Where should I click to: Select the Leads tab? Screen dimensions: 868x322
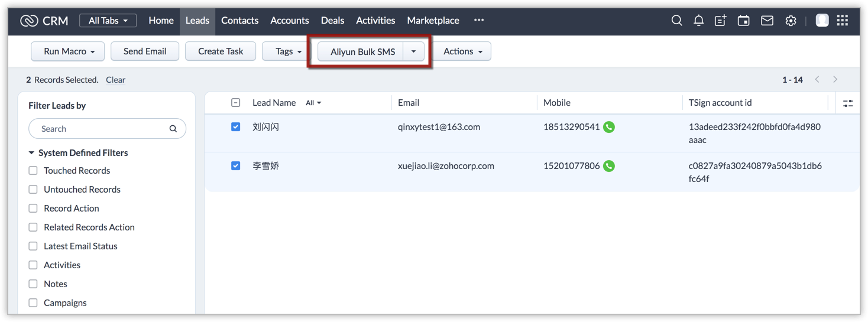click(x=197, y=21)
